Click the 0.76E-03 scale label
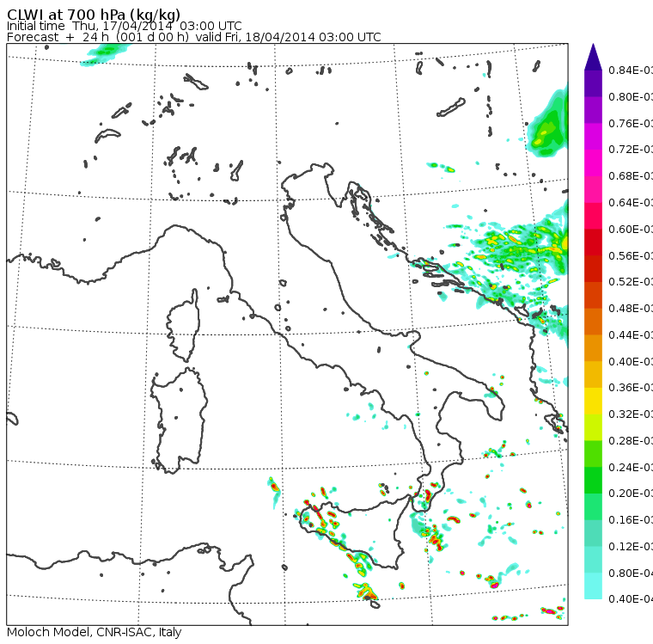Screen dimensions: 653x644 631,123
